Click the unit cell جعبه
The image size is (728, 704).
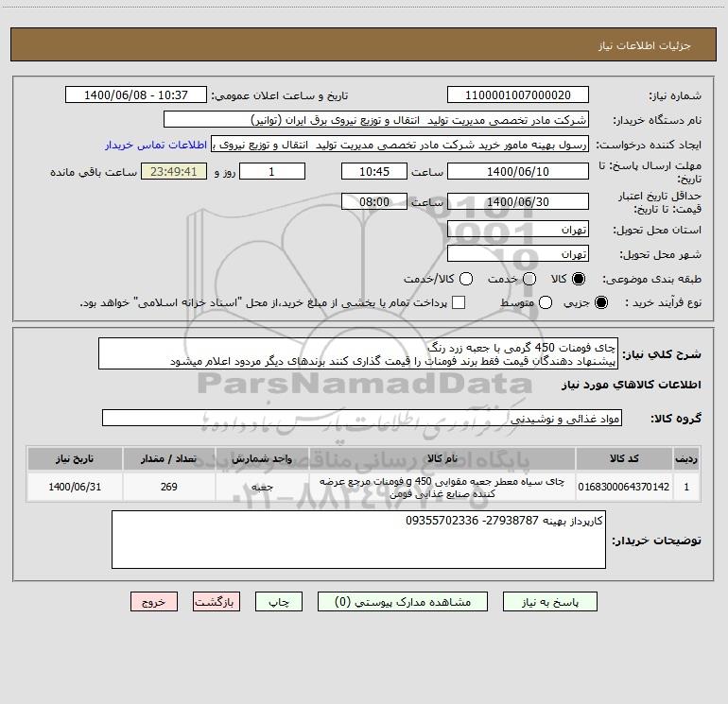coord(262,487)
